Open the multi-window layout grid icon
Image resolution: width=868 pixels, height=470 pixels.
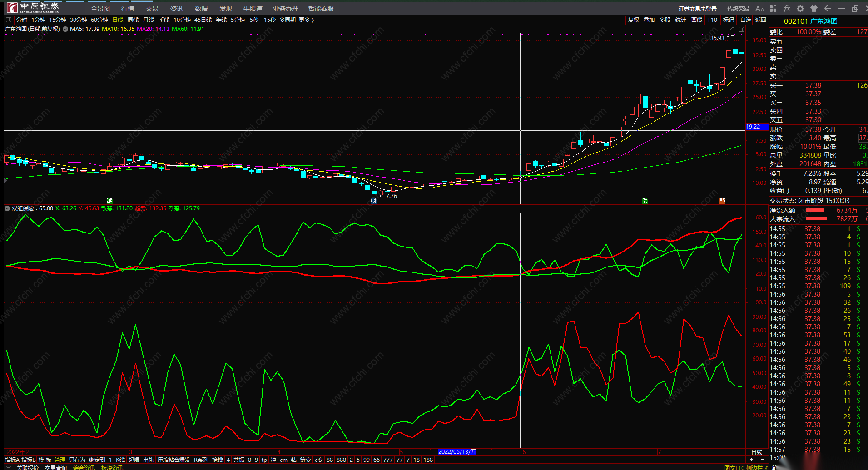(773, 9)
